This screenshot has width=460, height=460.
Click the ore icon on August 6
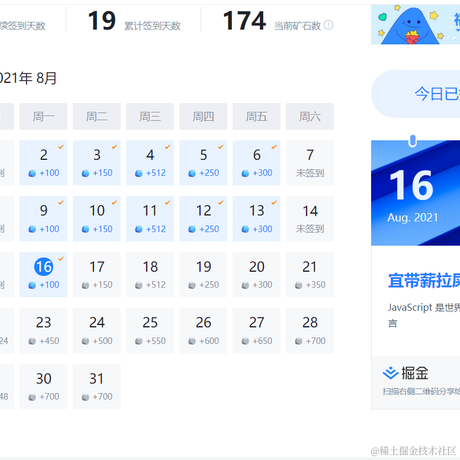(x=245, y=173)
